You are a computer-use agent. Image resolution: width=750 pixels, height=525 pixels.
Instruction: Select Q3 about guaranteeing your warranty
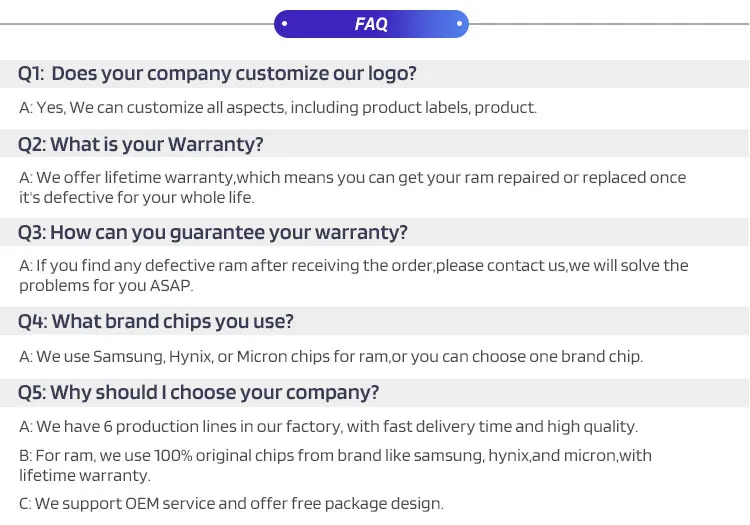coord(213,233)
